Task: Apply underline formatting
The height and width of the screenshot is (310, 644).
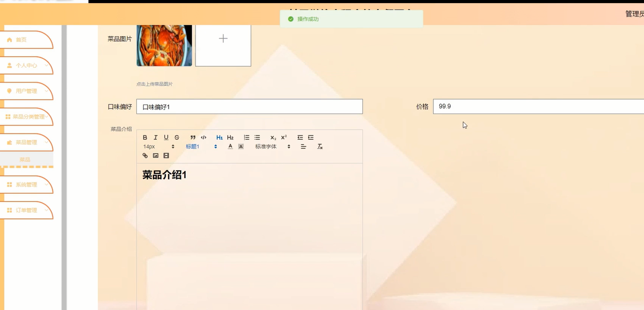Action: (x=166, y=137)
